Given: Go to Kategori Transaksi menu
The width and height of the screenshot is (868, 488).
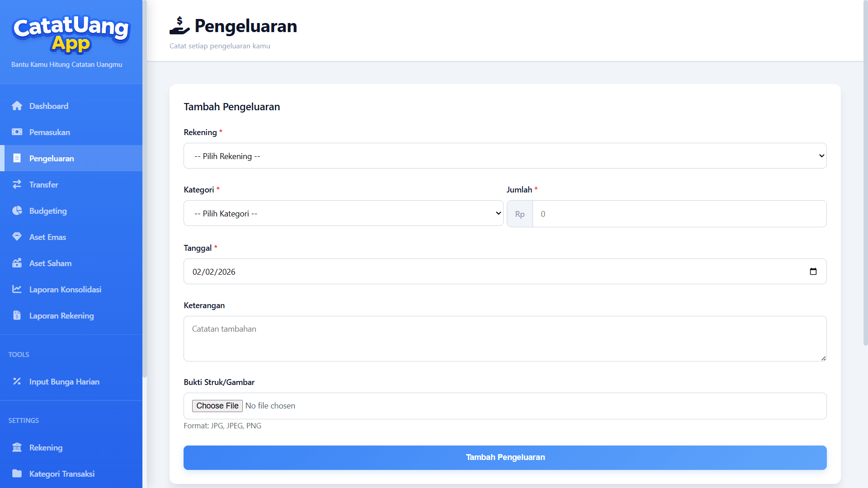Looking at the screenshot, I should 61,474.
